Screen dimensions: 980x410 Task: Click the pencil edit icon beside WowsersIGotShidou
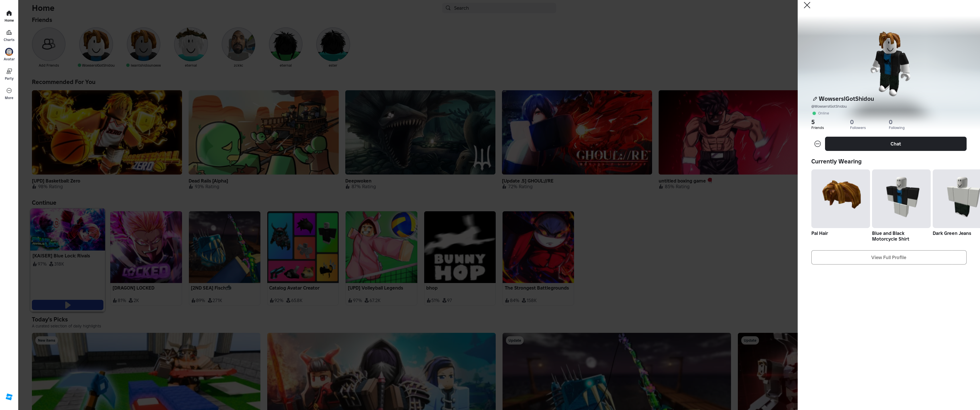click(x=814, y=99)
